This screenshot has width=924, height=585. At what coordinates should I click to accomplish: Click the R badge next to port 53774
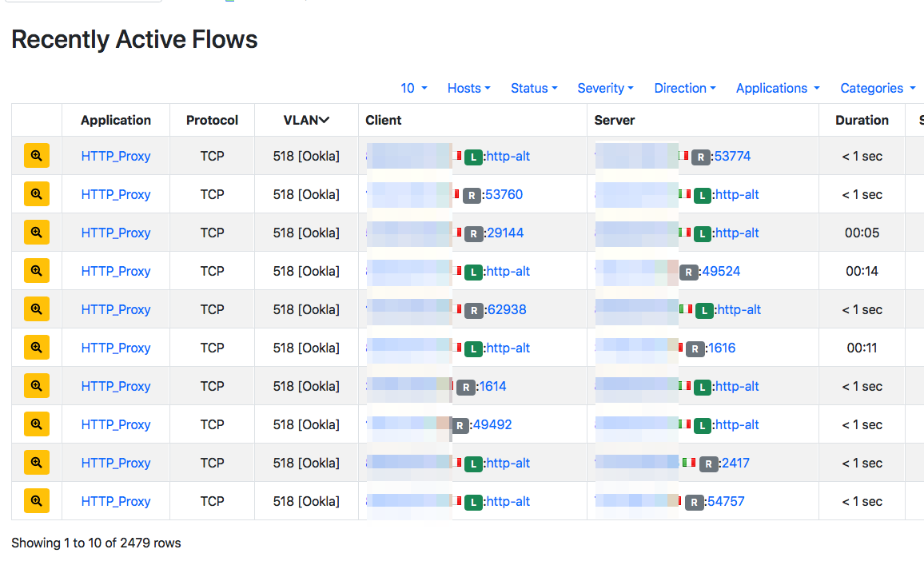click(701, 157)
